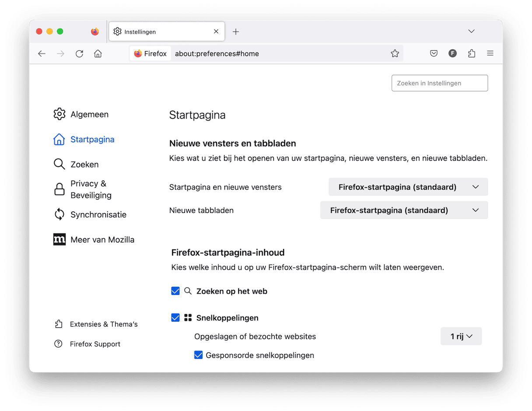The image size is (532, 411).
Task: Open the Startpagina en nieuwe vensters dropdown
Action: click(408, 187)
